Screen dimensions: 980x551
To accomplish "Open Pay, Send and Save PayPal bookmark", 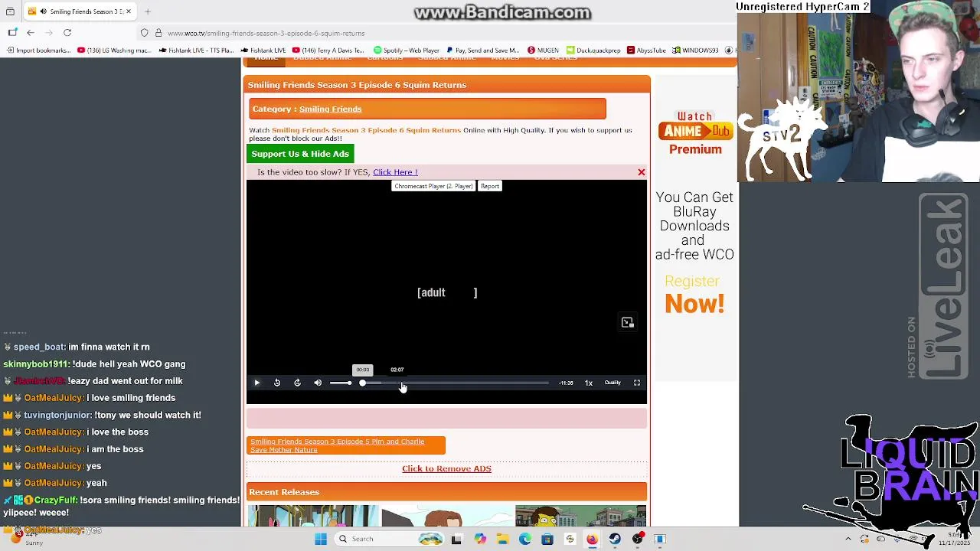I will point(483,51).
